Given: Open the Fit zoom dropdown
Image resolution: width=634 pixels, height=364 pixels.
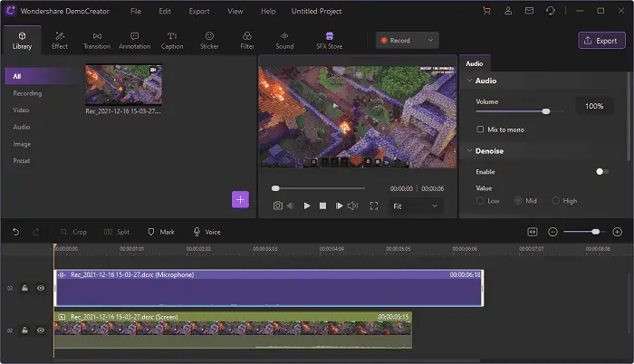Looking at the screenshot, I should [x=416, y=206].
